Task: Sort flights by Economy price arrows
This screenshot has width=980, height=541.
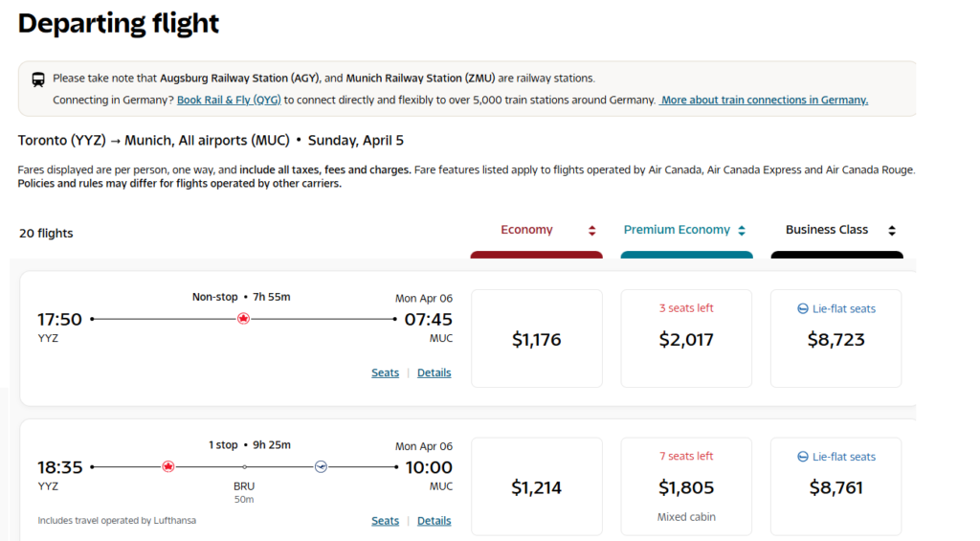Action: click(592, 231)
